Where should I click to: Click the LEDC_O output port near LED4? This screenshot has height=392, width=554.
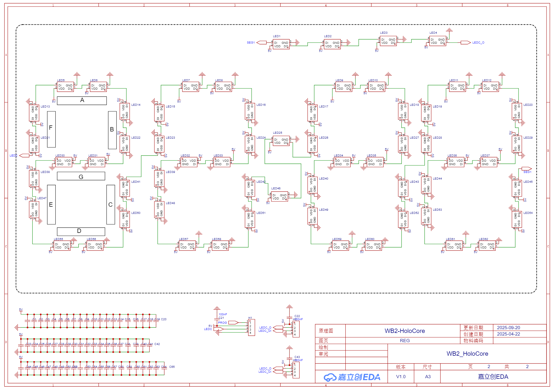coord(465,43)
